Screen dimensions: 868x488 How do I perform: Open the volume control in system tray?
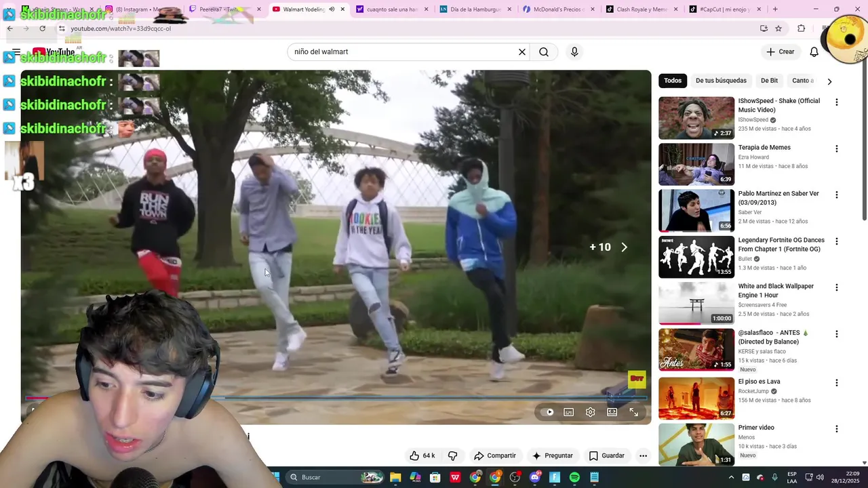[x=820, y=477]
